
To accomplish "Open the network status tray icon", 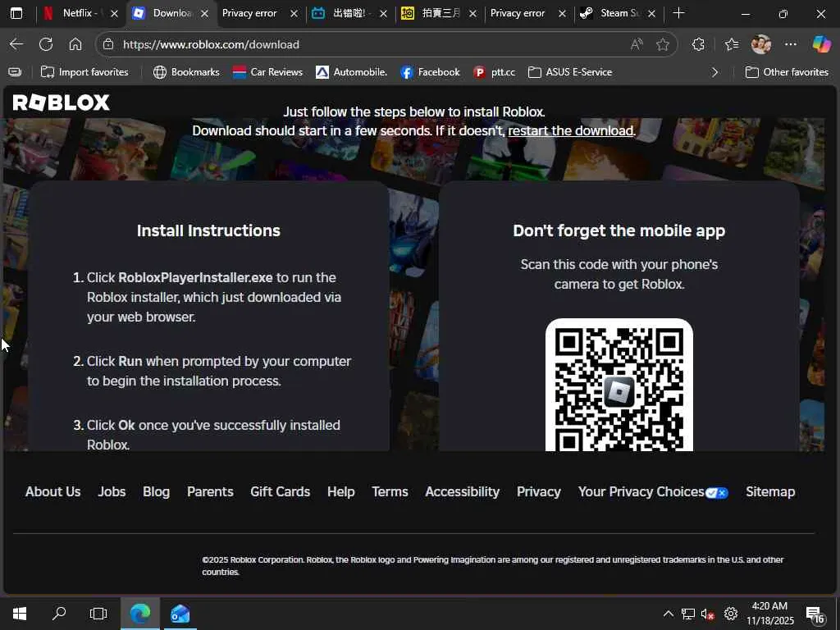I will pos(688,614).
